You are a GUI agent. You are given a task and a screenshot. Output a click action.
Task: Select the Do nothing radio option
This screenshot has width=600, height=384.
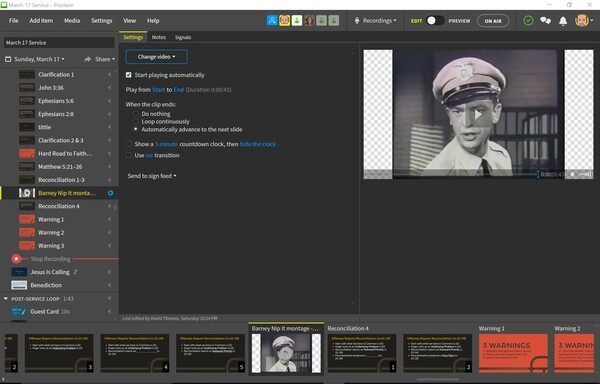click(x=135, y=114)
